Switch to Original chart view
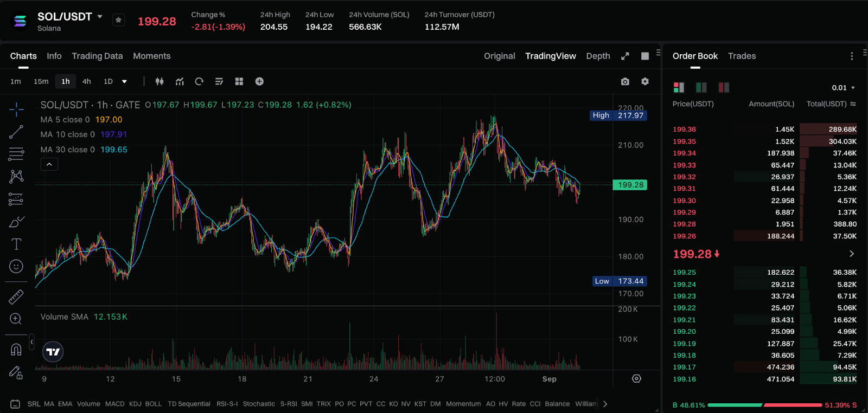 coord(500,56)
